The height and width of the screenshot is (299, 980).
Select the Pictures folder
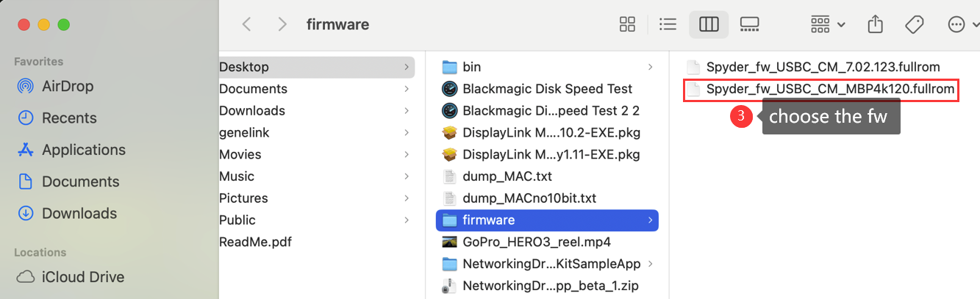317,198
